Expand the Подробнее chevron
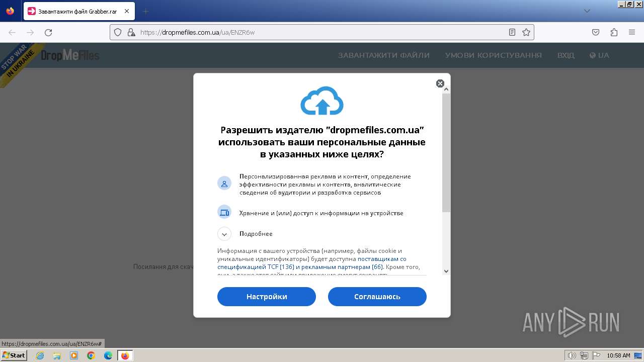Screen dimensions: 644x362 pyautogui.click(x=224, y=234)
